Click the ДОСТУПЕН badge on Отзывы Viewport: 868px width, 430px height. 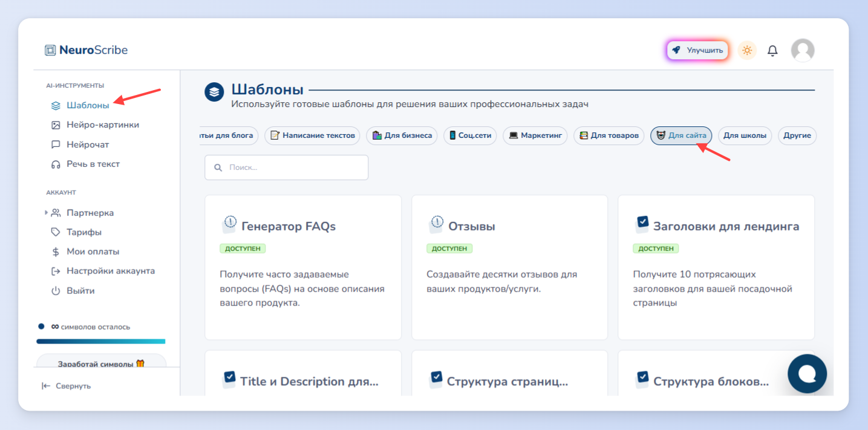449,249
